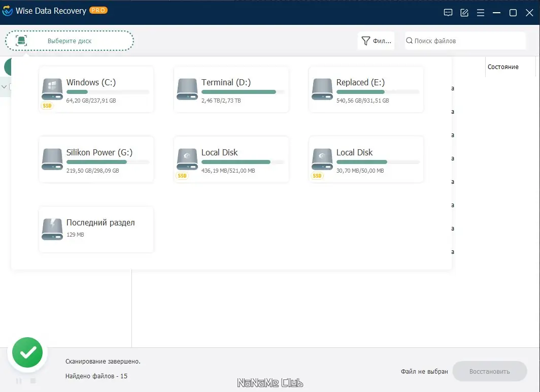This screenshot has width=540, height=392.
Task: Click the Состояние column header
Action: tap(503, 67)
